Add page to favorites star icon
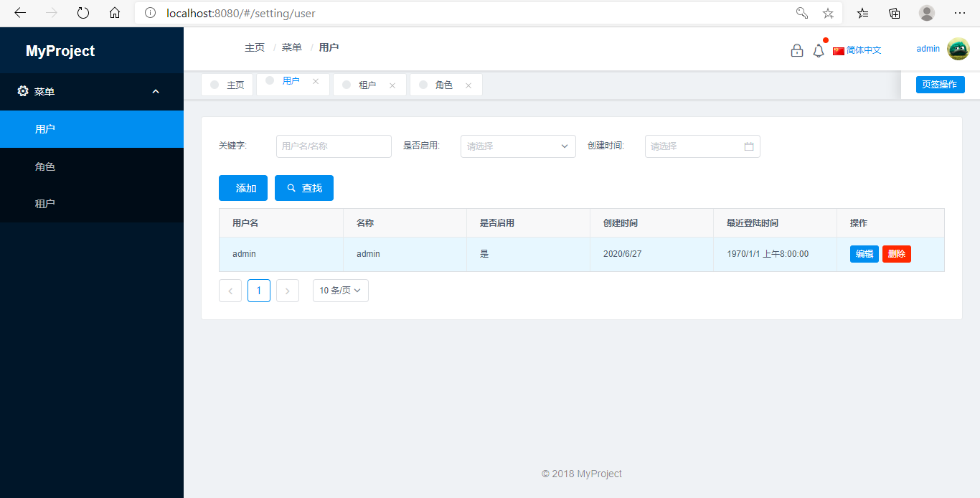The image size is (980, 498). pos(828,13)
